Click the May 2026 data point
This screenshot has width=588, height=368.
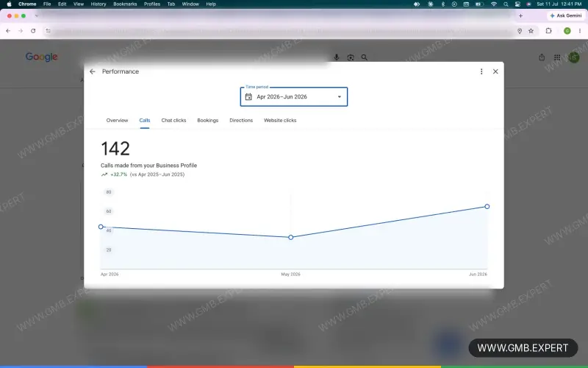[x=290, y=237]
